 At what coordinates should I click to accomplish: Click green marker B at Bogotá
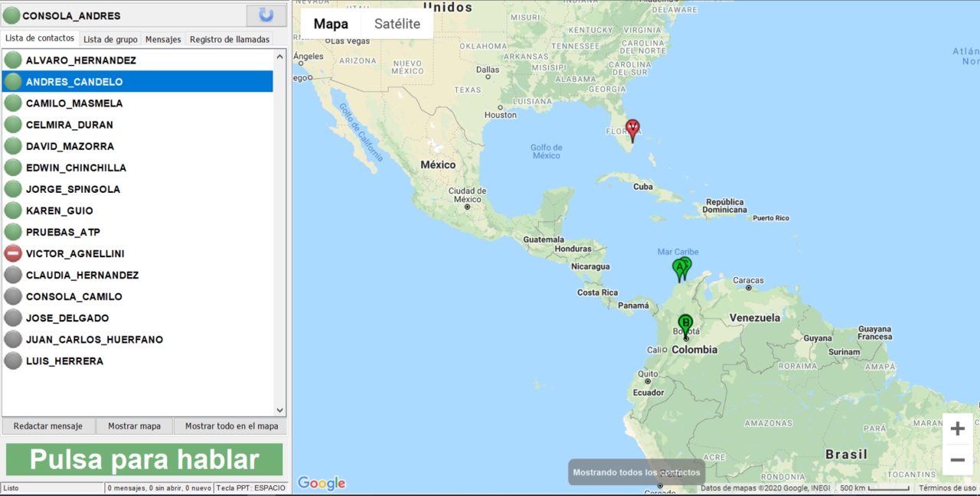[x=685, y=325]
